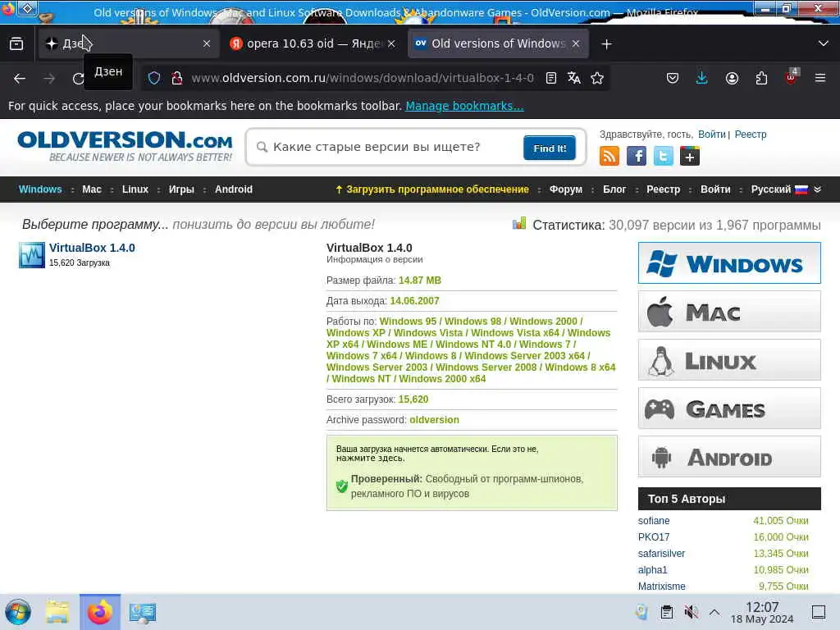This screenshot has width=840, height=630.
Task: Open the Pocket save icon
Action: point(673,78)
